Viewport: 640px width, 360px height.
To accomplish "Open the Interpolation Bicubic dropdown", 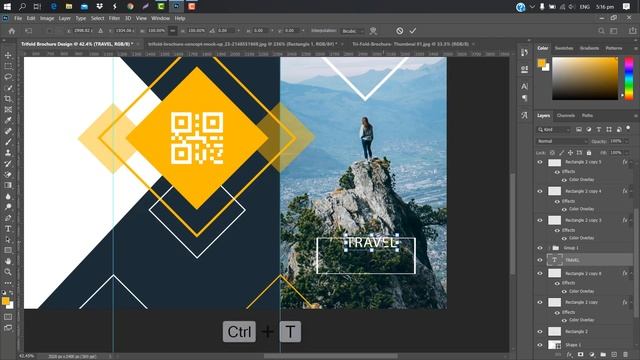I will pyautogui.click(x=352, y=31).
